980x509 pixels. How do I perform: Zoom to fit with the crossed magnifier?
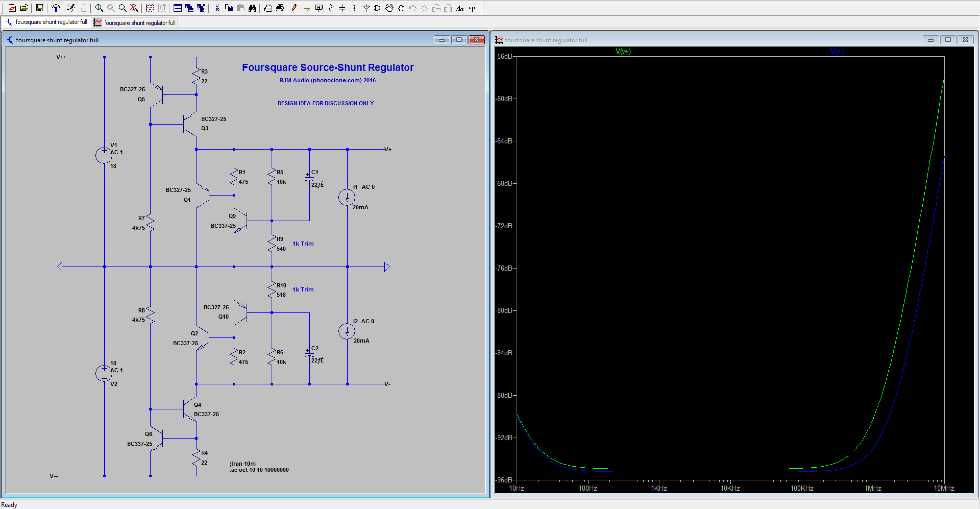click(134, 8)
